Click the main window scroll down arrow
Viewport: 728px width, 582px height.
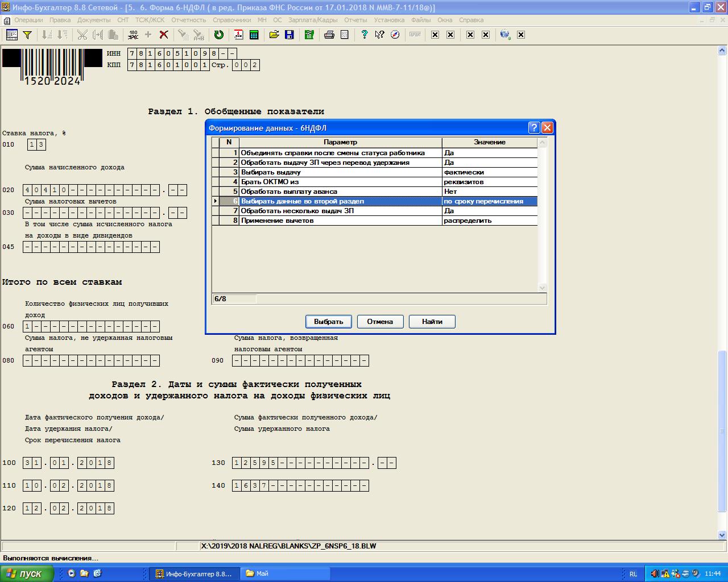722,534
